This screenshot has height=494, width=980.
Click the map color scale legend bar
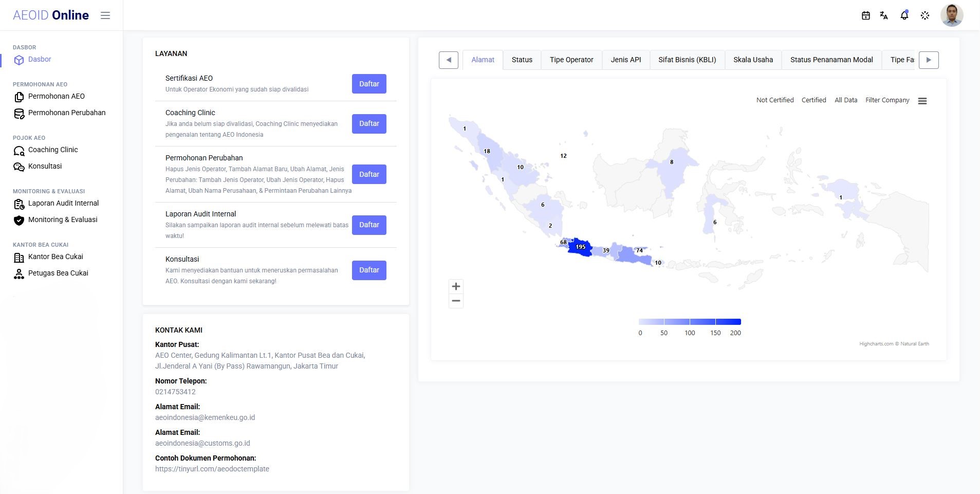(x=690, y=322)
